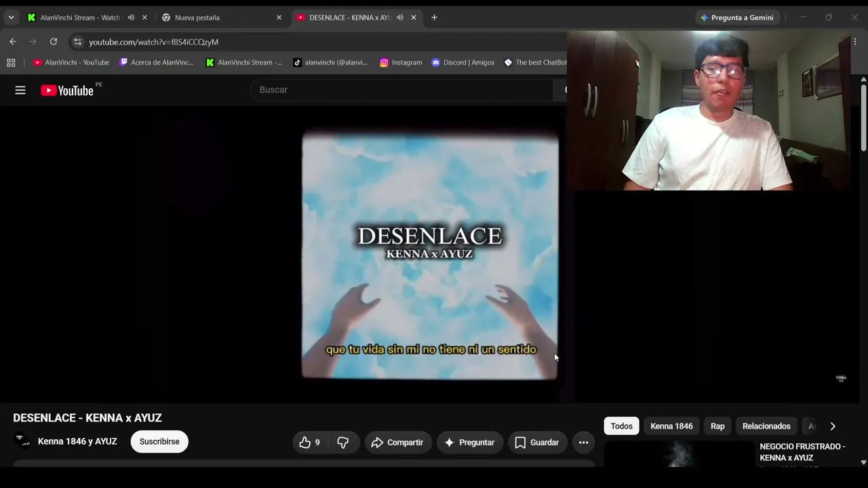
Task: Open the Discord | Amigos bookmark
Action: (x=463, y=62)
